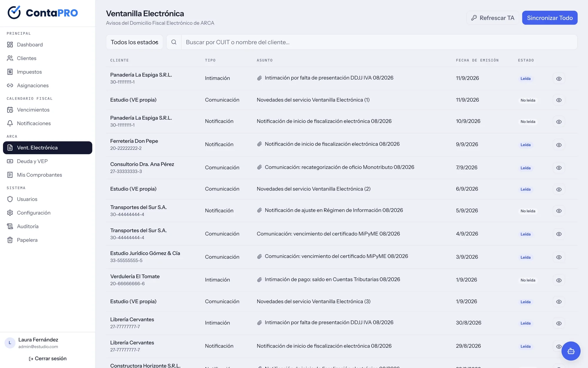
Task: Open Auditoría log page
Action: pos(48,226)
